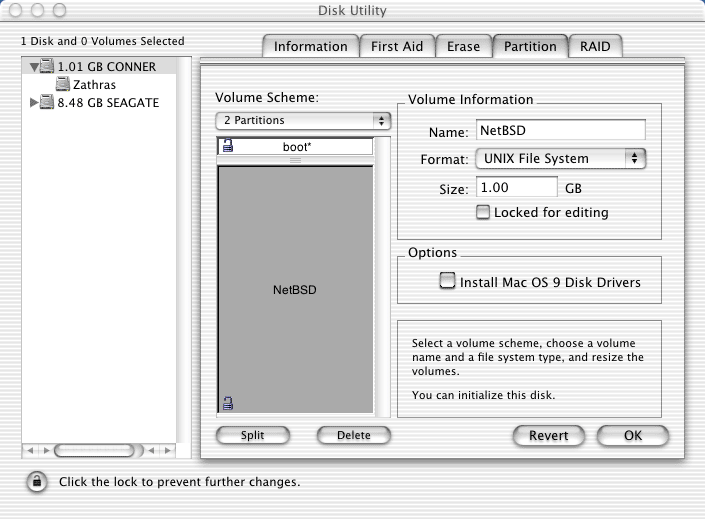Image resolution: width=705 pixels, height=519 pixels.
Task: Click 'You can initialize this disk.' text
Action: coord(483,395)
